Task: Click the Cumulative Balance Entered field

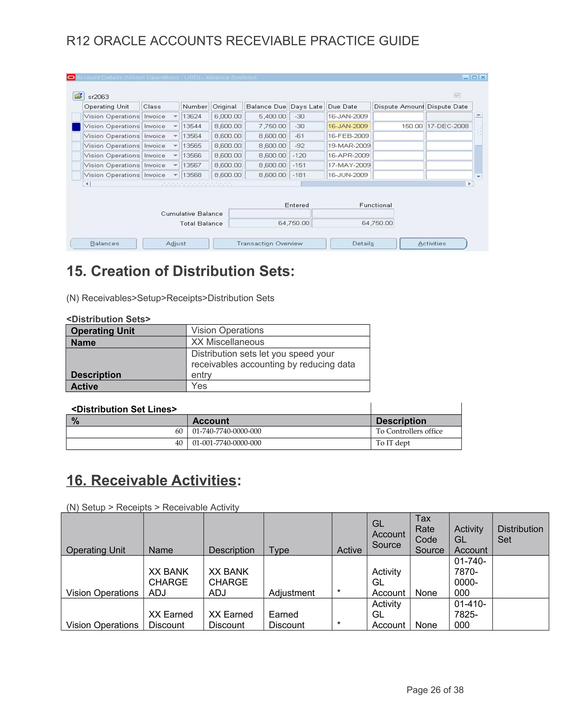Action: [x=269, y=213]
